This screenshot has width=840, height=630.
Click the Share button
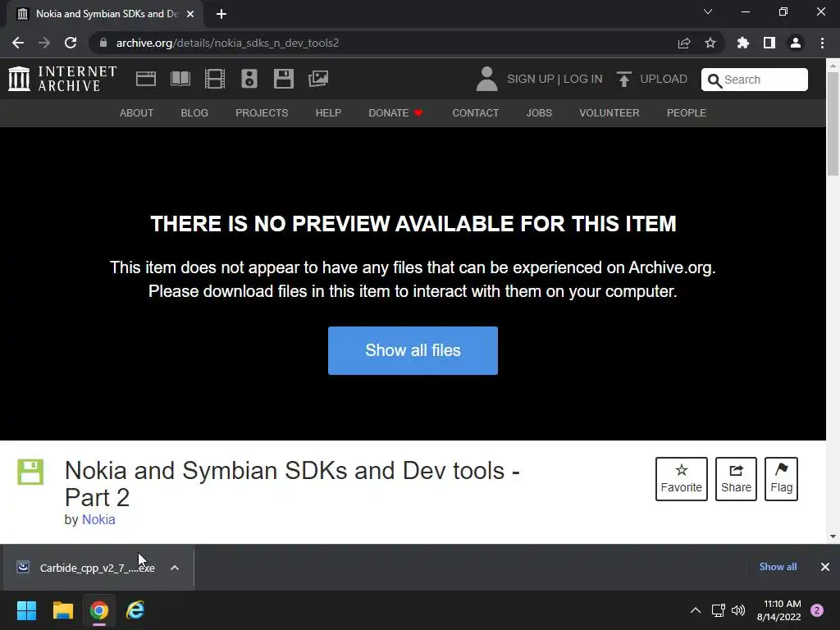pos(736,479)
